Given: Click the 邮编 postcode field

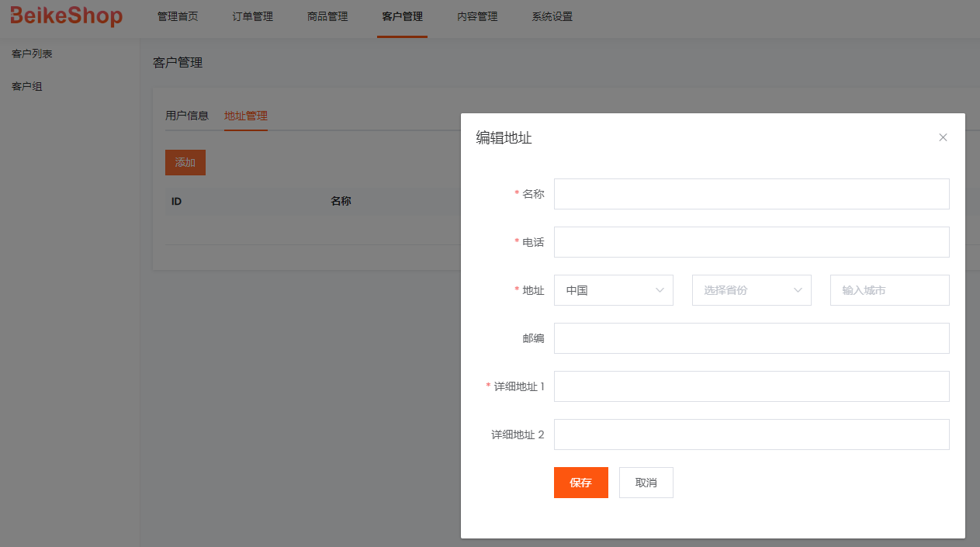Looking at the screenshot, I should (x=752, y=338).
